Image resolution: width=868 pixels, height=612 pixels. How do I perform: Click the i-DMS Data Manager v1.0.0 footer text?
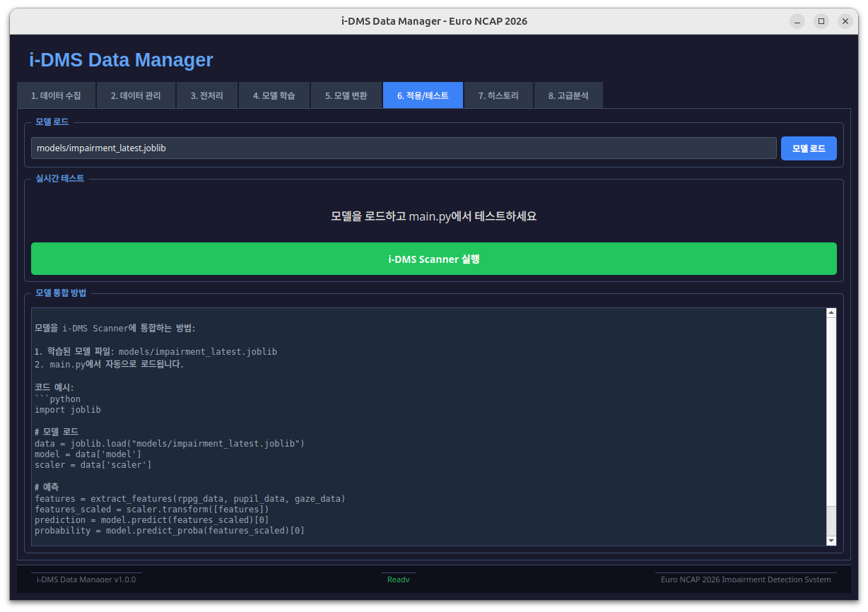click(86, 578)
